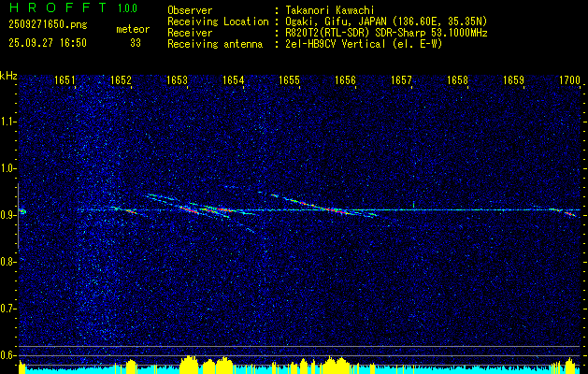The height and width of the screenshot is (374, 588).
Task: Click the Ogaki, Gifu, JAPAN location text
Action: pyautogui.click(x=386, y=22)
